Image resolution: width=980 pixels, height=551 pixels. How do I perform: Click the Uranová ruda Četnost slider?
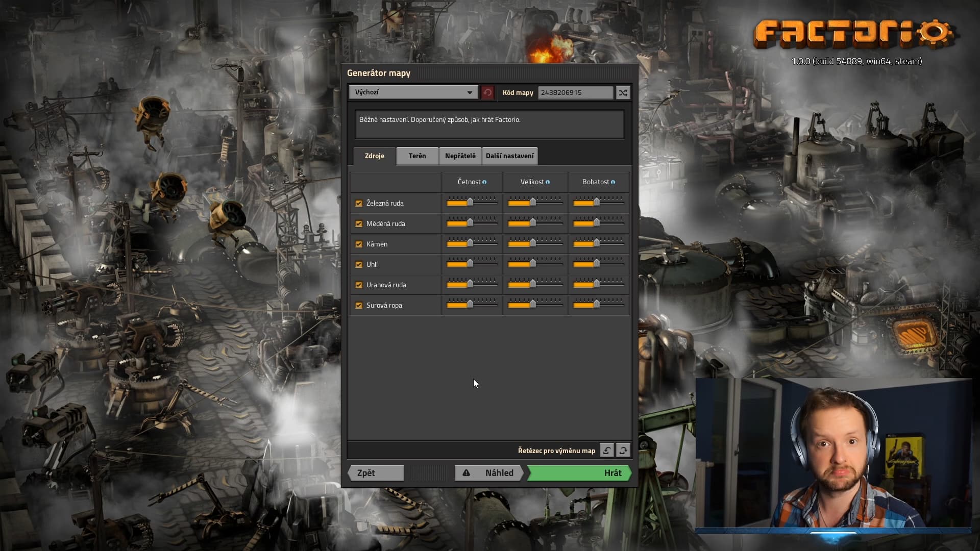click(472, 284)
